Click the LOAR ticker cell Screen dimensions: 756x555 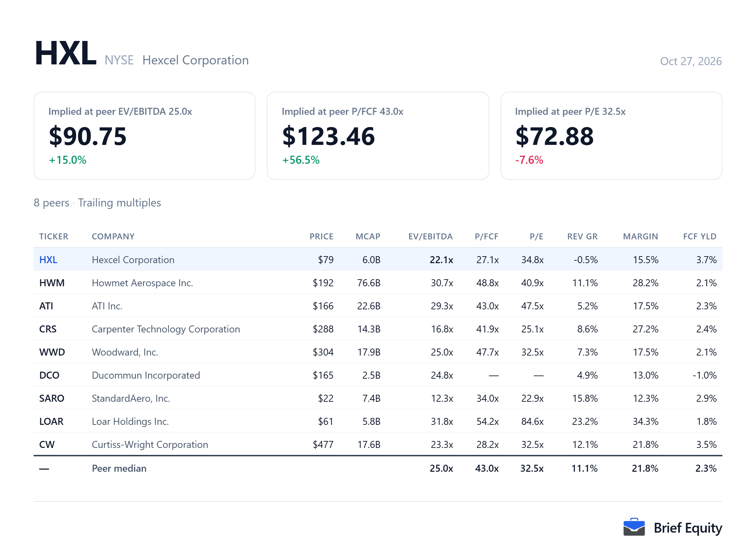[51, 421]
